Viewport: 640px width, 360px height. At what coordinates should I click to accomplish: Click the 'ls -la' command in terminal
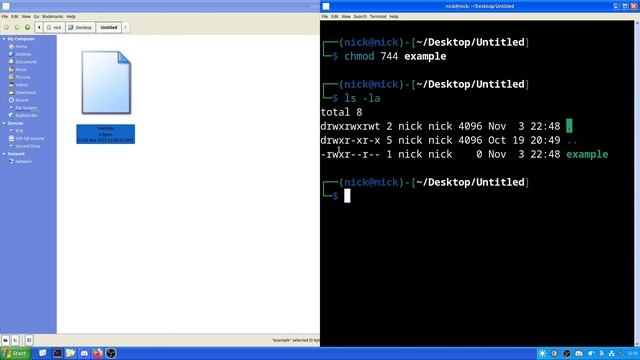[x=362, y=98]
